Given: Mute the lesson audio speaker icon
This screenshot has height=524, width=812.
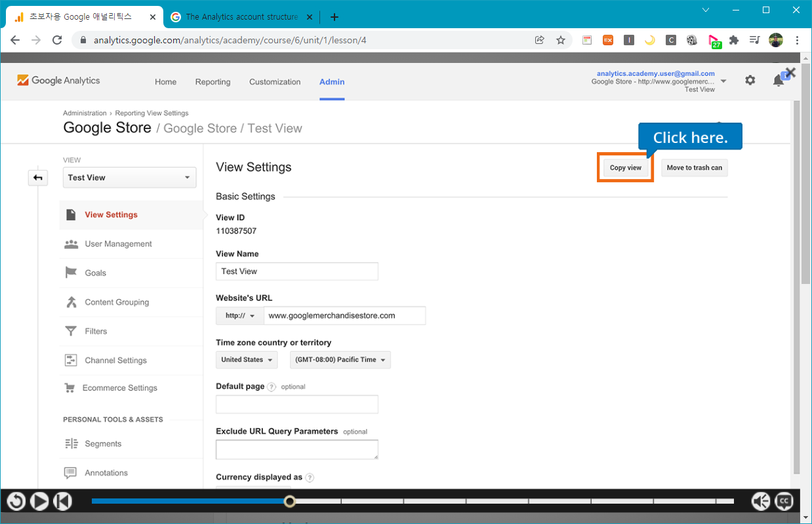Looking at the screenshot, I should click(x=761, y=502).
